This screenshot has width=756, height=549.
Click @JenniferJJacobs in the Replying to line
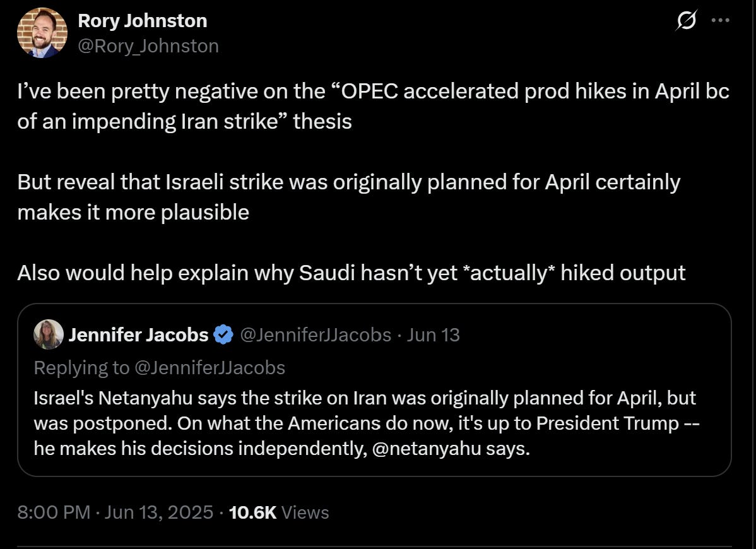(210, 367)
